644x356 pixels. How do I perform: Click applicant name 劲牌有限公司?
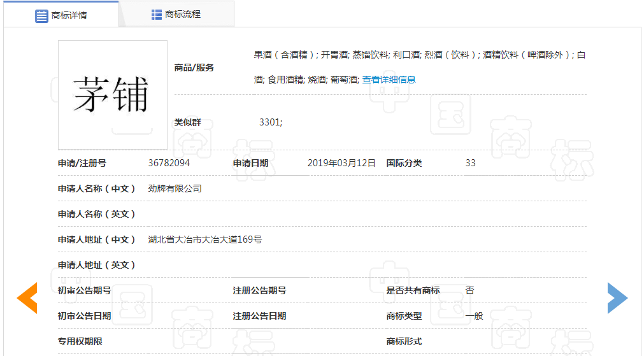click(x=175, y=189)
